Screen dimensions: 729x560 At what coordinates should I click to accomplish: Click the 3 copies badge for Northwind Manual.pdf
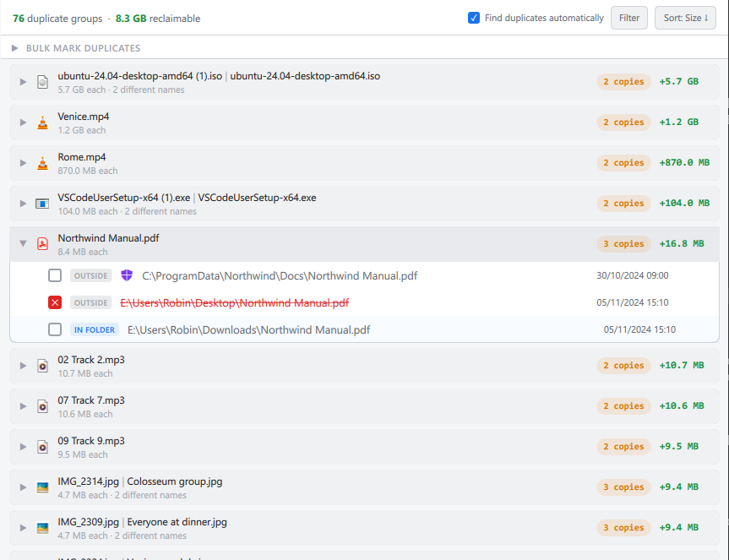point(623,244)
